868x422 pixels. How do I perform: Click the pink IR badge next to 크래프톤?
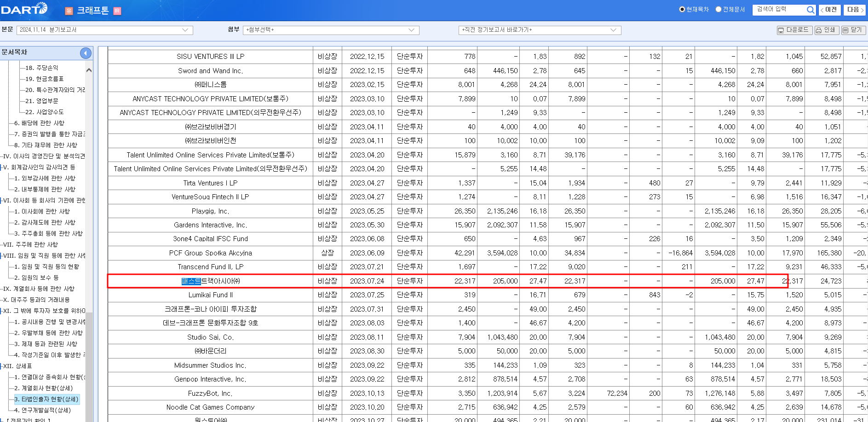coord(117,11)
